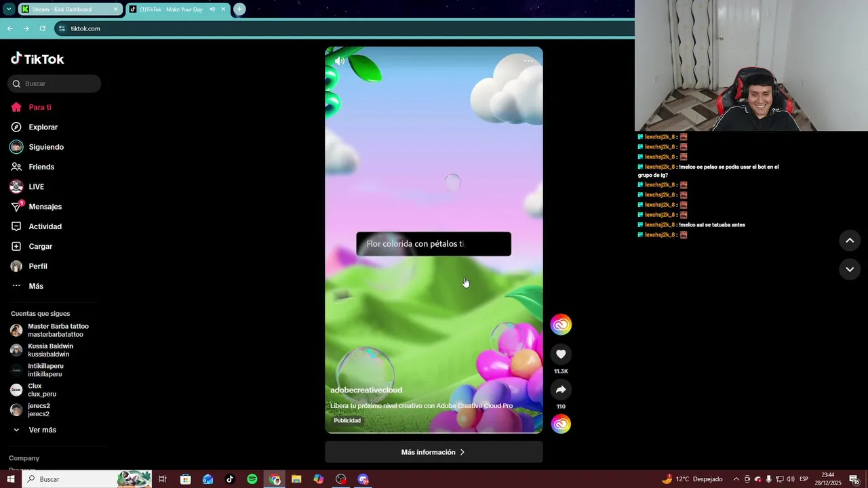Open Outlook from the taskbar
Viewport: 868px width, 488px height.
pyautogui.click(x=208, y=479)
